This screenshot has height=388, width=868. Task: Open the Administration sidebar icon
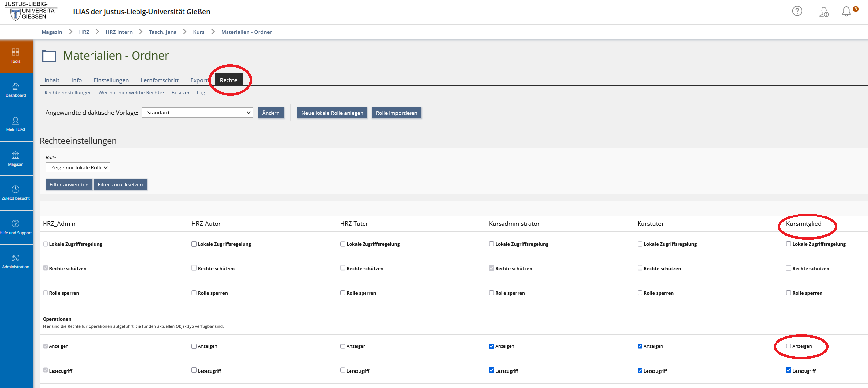click(x=16, y=261)
